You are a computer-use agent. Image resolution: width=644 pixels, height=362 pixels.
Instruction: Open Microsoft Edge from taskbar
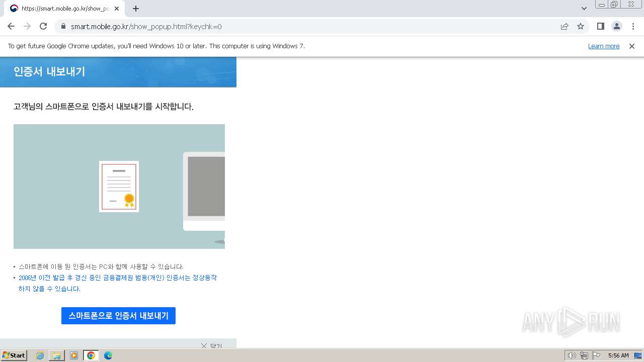point(108,355)
